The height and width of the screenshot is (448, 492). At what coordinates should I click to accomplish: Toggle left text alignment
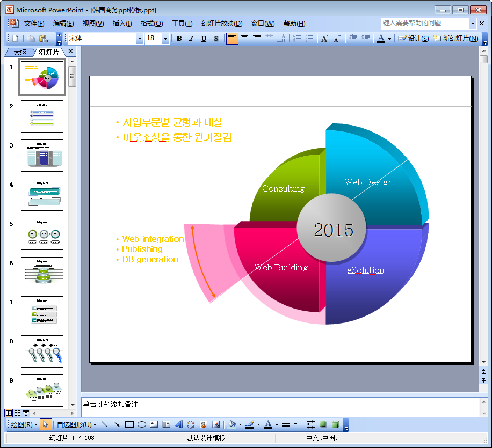(232, 39)
